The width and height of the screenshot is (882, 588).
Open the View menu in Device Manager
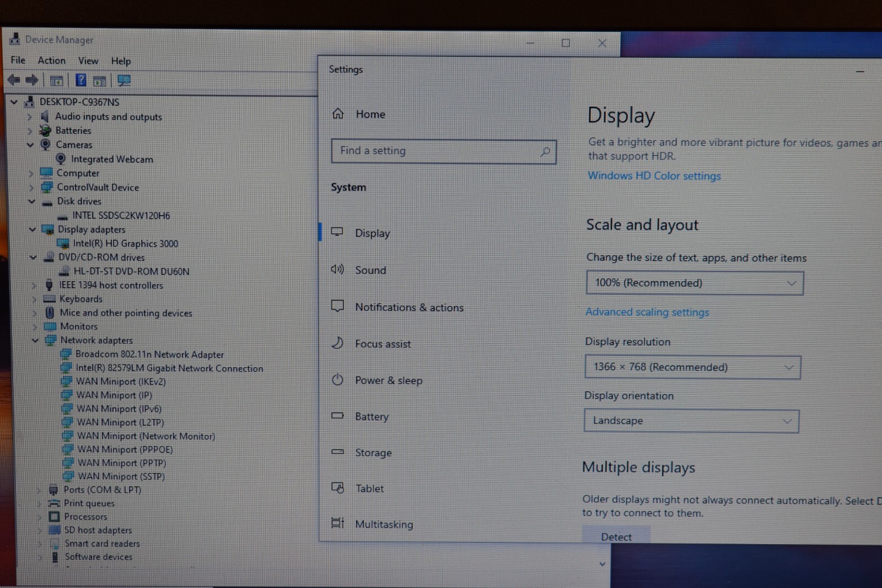[88, 61]
